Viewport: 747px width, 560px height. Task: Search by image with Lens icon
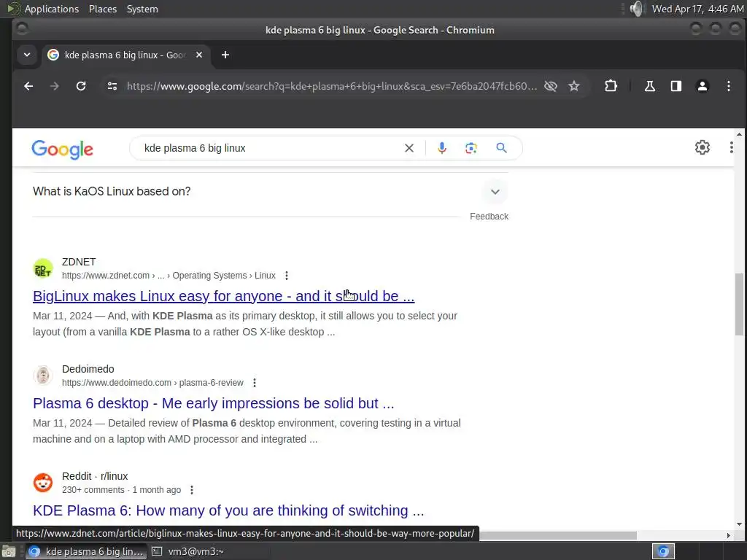[471, 148]
